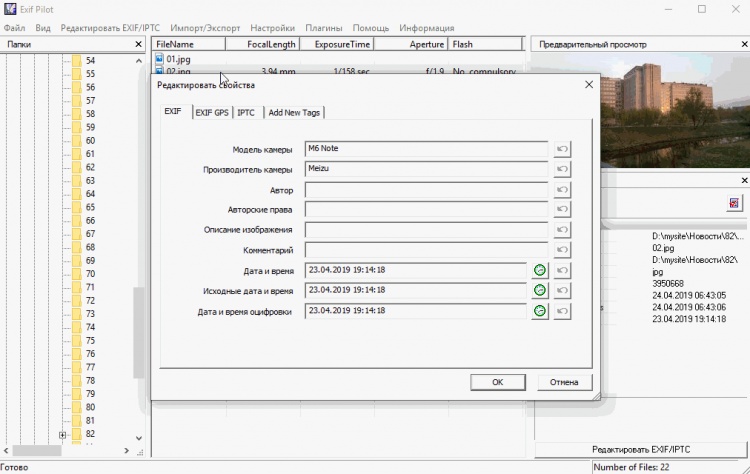This screenshot has width=750, height=474.
Task: Select the folder icon for folder 60
Action: 77,140
